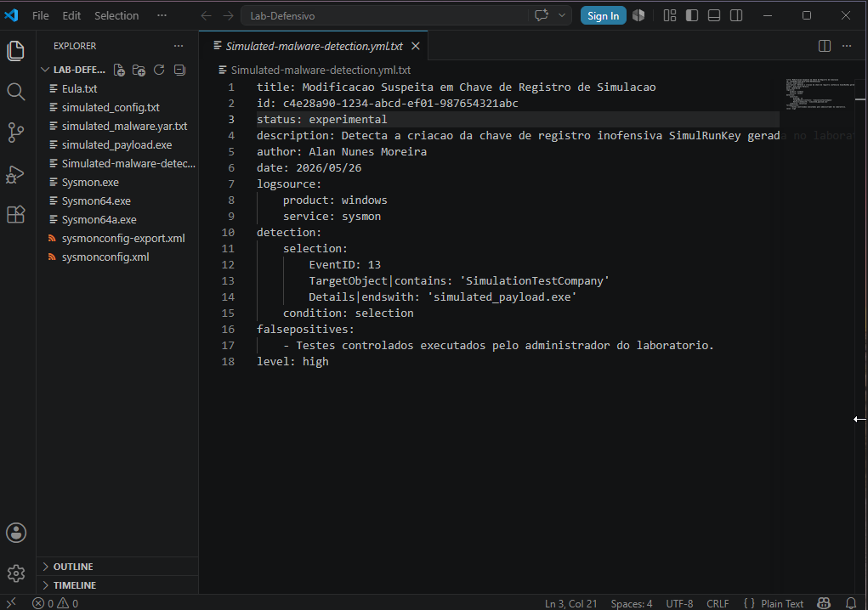Open the remote window indicator in status bar
The width and height of the screenshot is (868, 610).
[11, 603]
